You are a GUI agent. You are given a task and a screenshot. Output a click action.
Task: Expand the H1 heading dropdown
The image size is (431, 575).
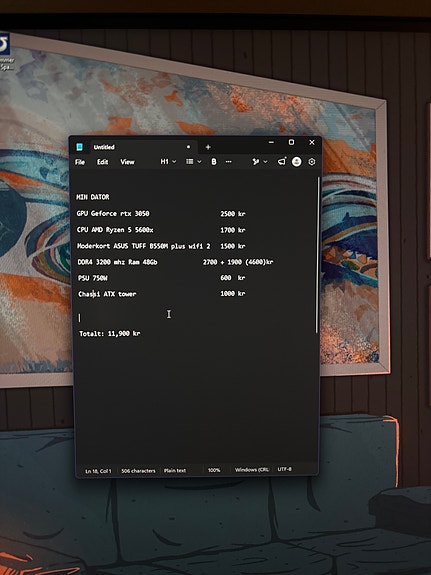point(168,162)
